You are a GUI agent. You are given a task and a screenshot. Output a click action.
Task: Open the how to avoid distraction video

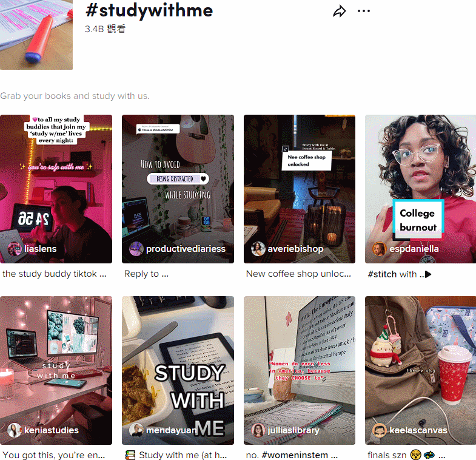[x=178, y=189]
